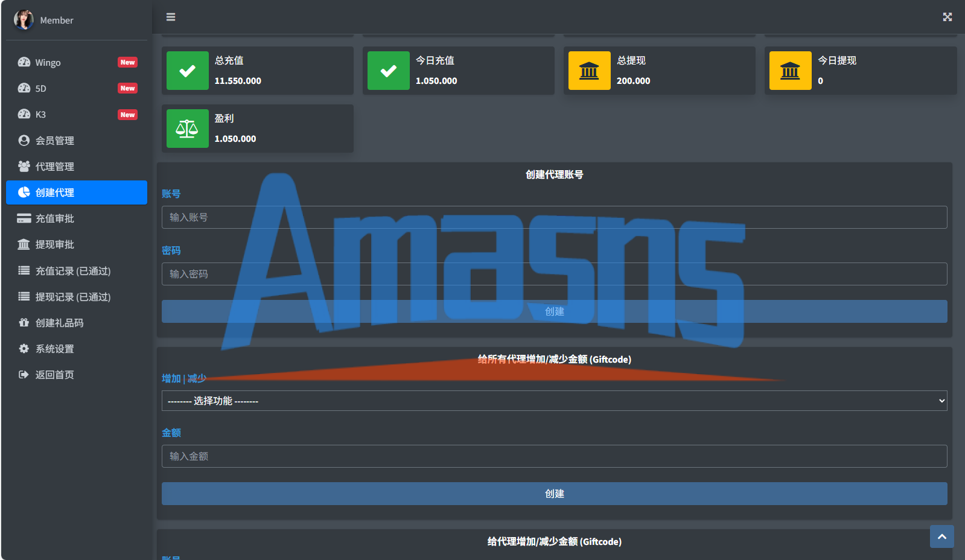Click the 提现审批 bank icon
This screenshot has height=560, width=965.
pos(24,244)
